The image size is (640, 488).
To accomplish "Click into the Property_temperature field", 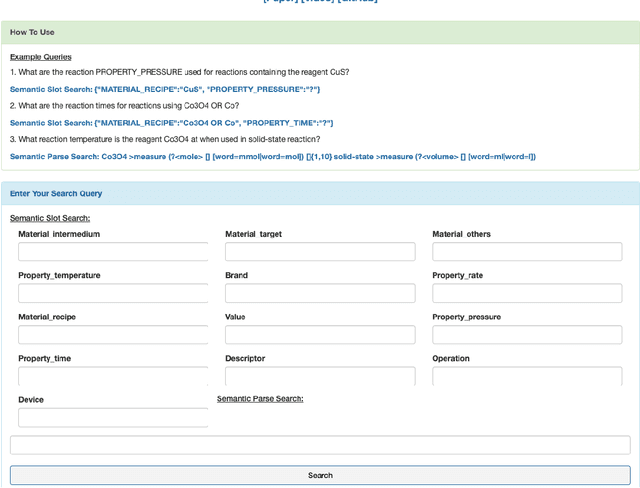I will [x=113, y=293].
